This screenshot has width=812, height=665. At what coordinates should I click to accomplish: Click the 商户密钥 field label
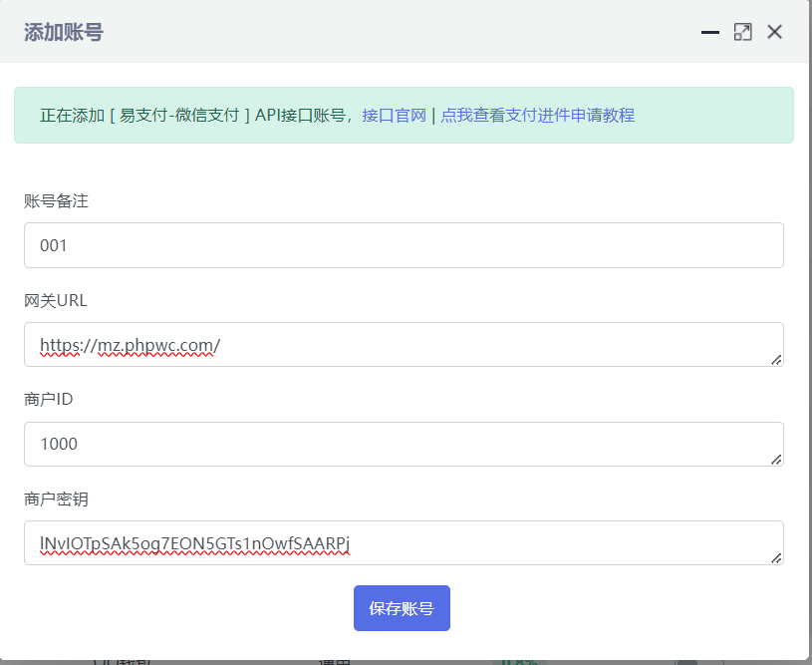click(56, 499)
